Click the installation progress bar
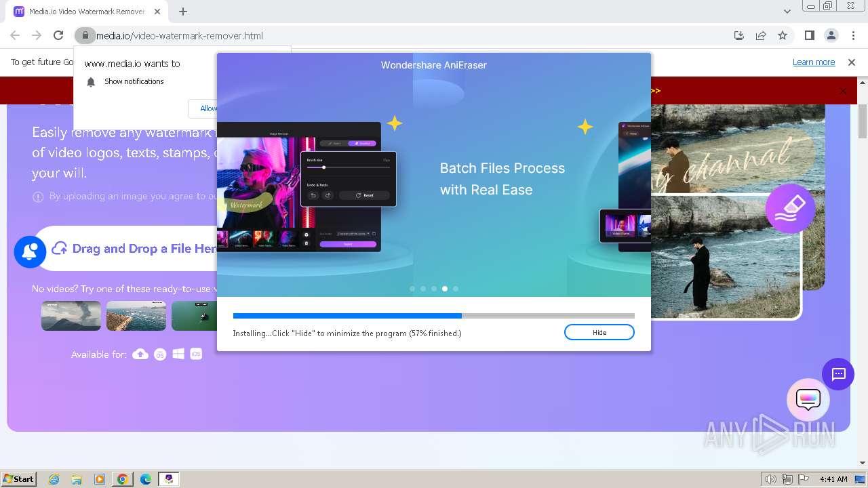The height and width of the screenshot is (488, 868). click(x=434, y=316)
